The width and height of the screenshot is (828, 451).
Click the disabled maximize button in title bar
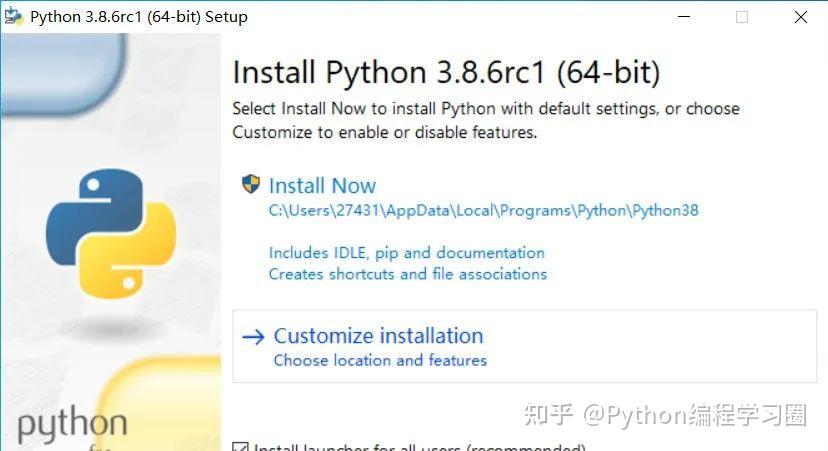click(742, 17)
